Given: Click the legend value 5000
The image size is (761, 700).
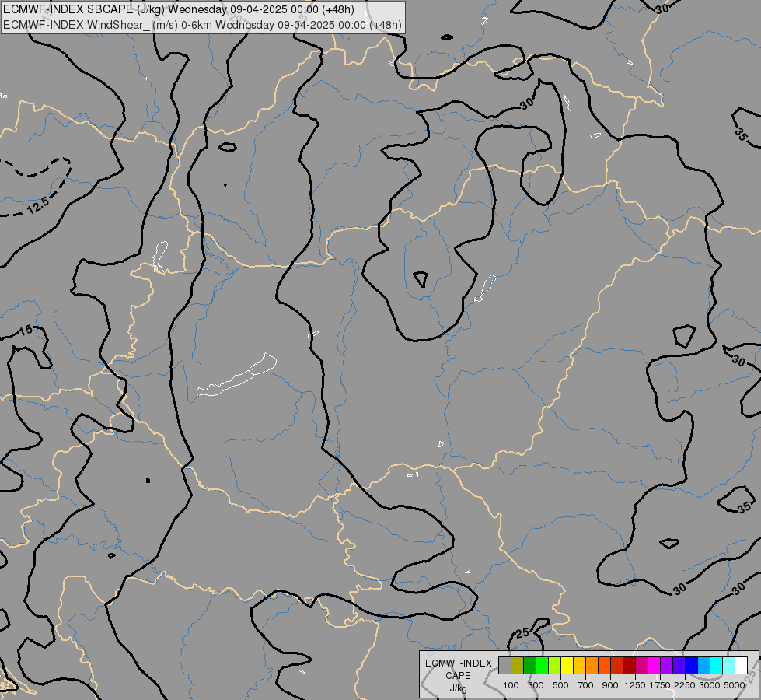Looking at the screenshot, I should pyautogui.click(x=735, y=685).
